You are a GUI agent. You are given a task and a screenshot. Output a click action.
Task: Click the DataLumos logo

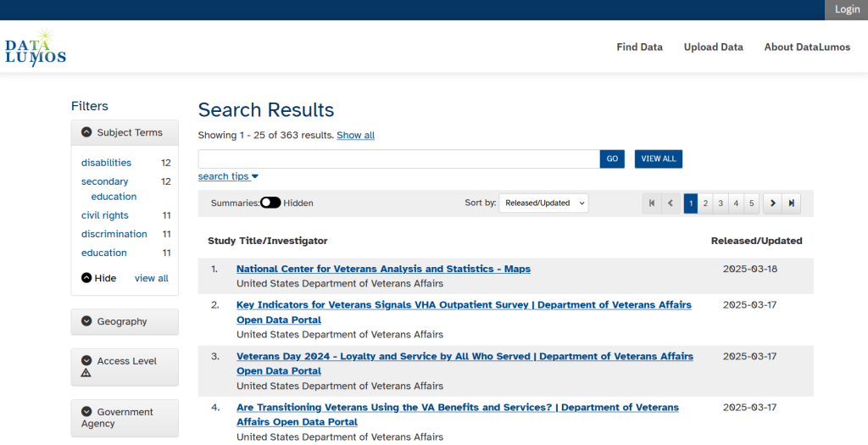(x=36, y=47)
